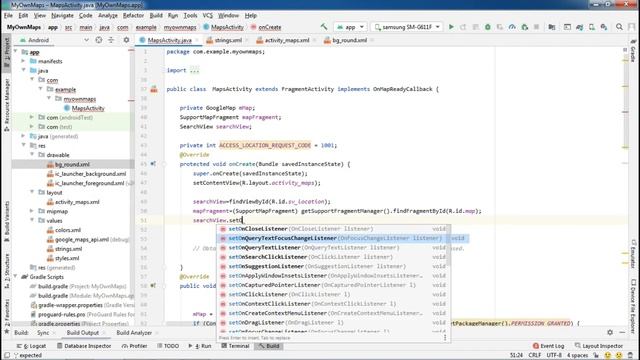Image resolution: width=640 pixels, height=360 pixels.
Task: Click the completion popup scrollbar
Action: point(449,245)
